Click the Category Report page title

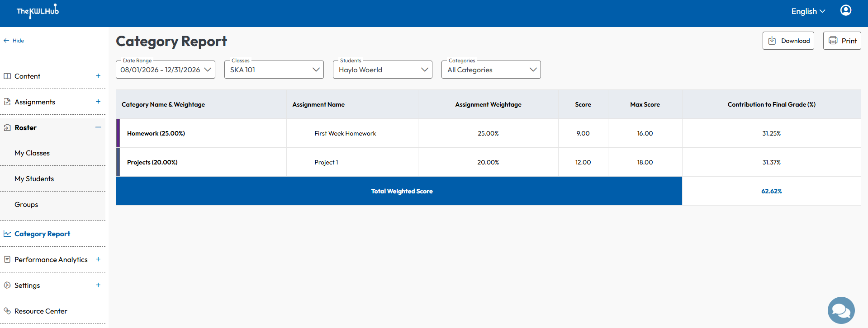(x=171, y=41)
